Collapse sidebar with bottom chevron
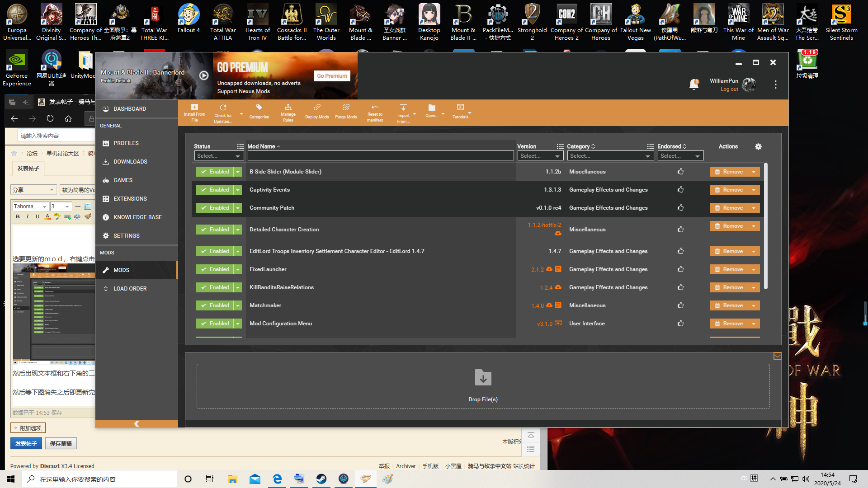Screen dimensions: 868x488 [137, 424]
